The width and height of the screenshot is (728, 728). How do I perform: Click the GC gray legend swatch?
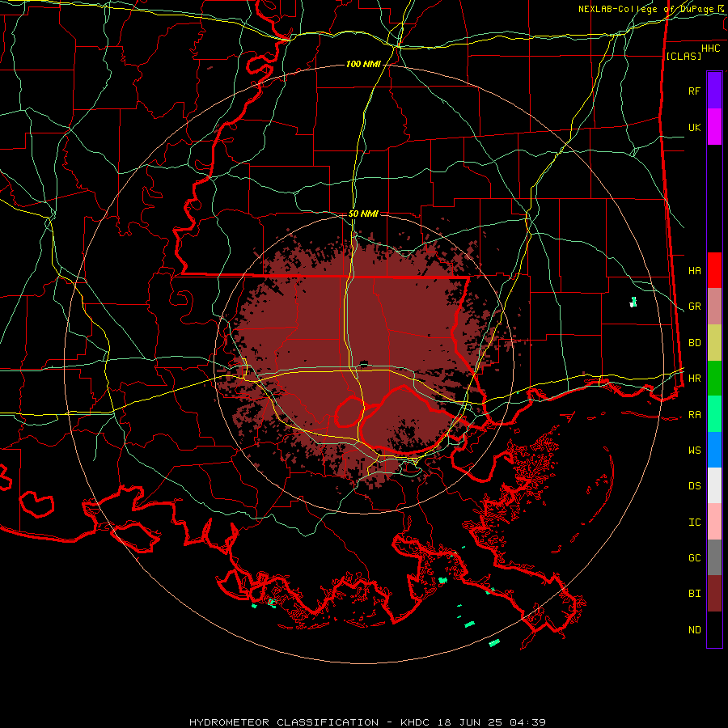tap(714, 557)
